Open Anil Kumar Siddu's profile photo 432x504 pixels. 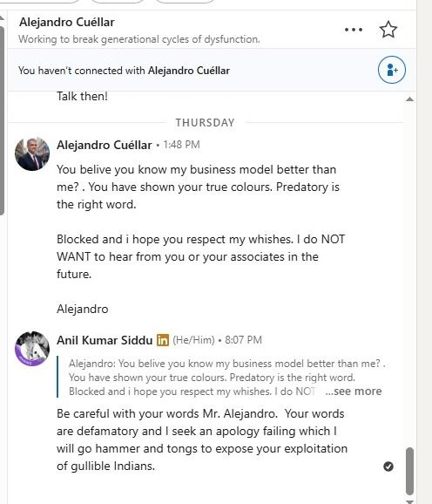32,349
